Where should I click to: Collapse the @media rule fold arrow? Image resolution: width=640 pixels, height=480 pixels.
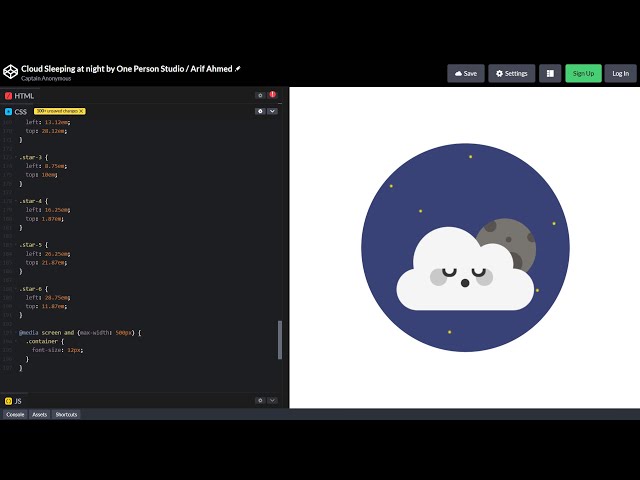(x=16, y=333)
